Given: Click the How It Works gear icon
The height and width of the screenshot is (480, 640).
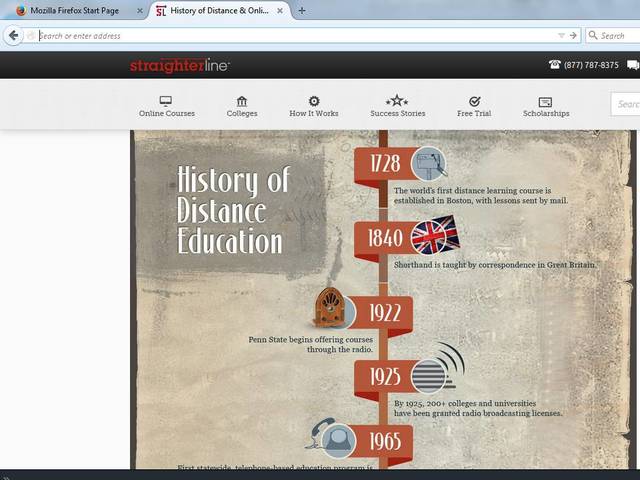Looking at the screenshot, I should pyautogui.click(x=314, y=101).
